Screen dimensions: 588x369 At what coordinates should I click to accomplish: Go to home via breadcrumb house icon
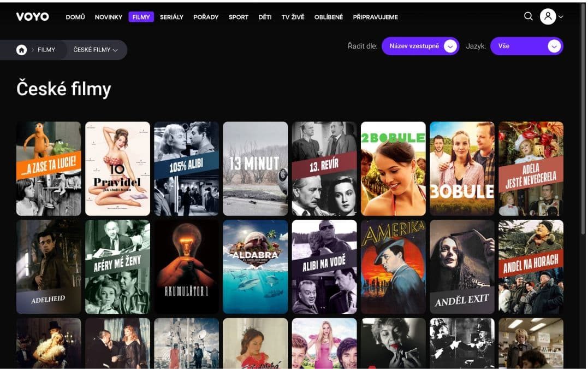(x=21, y=50)
